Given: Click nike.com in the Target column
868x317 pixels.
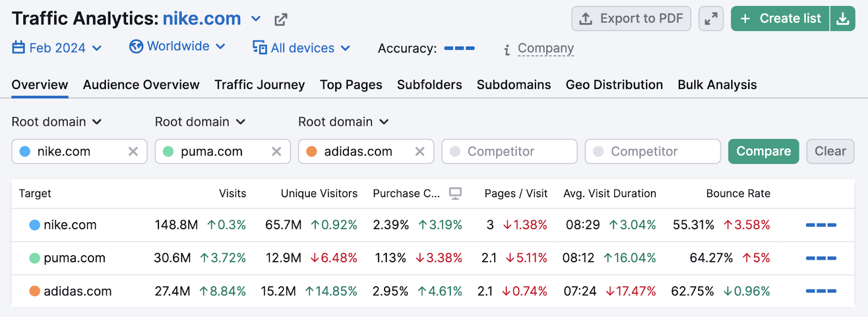Looking at the screenshot, I should tap(70, 225).
